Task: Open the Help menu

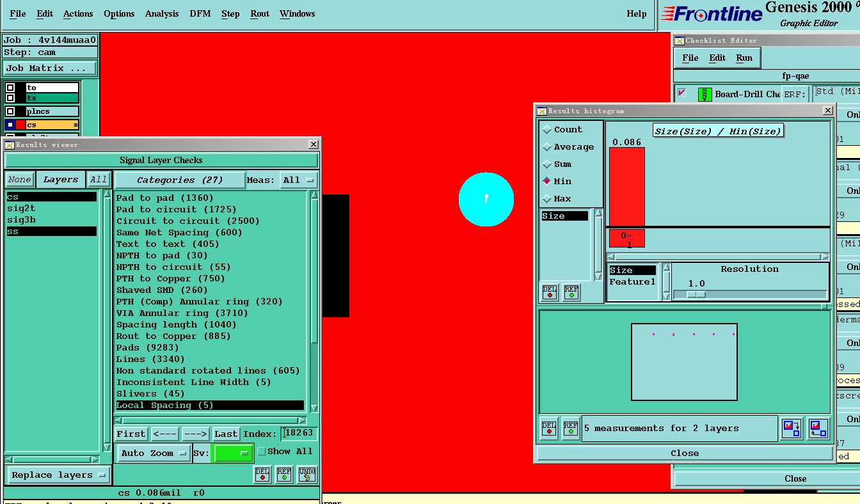Action: pos(637,13)
